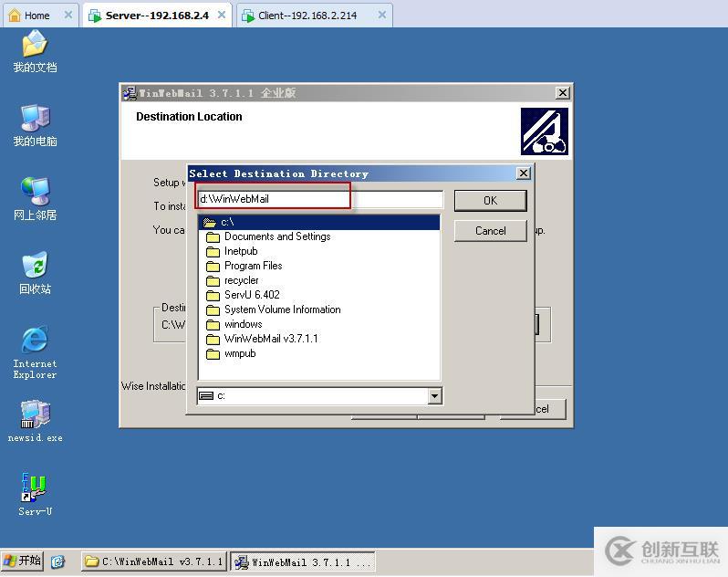Open the C:\WinWebMail v3.7.1.1 taskbar button

point(154,561)
